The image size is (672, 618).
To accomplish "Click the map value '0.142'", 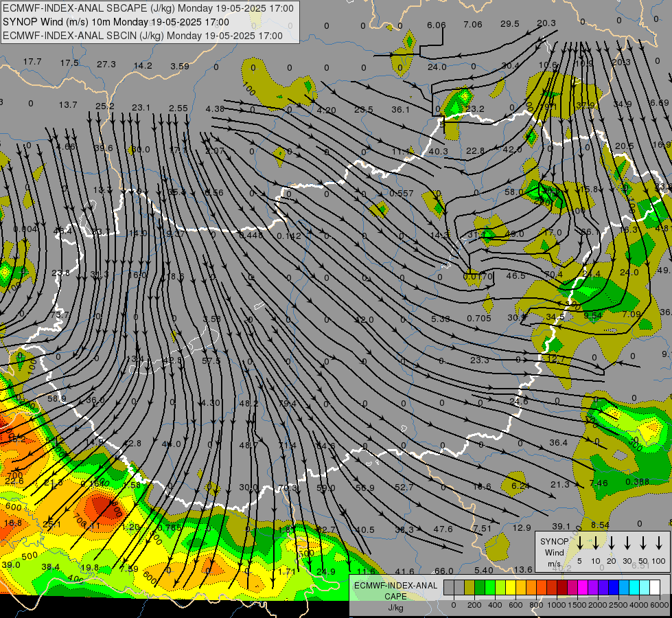I will pyautogui.click(x=289, y=236).
